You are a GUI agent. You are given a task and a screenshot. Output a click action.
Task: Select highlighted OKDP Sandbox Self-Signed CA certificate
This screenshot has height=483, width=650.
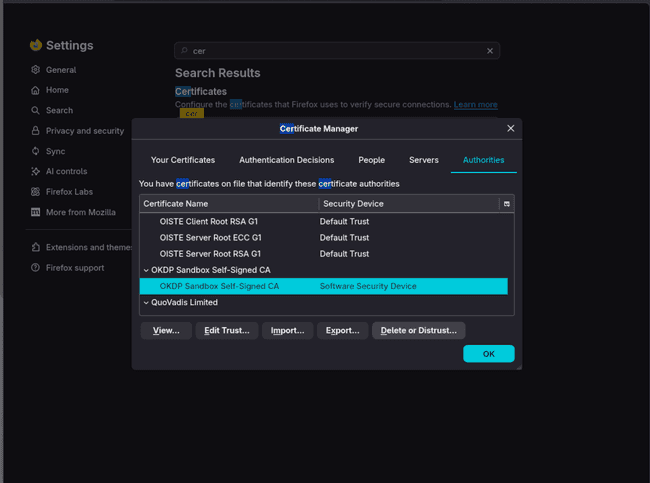[x=323, y=286]
